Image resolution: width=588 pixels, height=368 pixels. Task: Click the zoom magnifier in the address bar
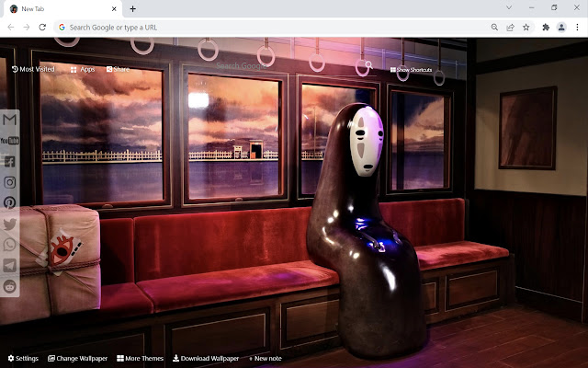pyautogui.click(x=494, y=27)
